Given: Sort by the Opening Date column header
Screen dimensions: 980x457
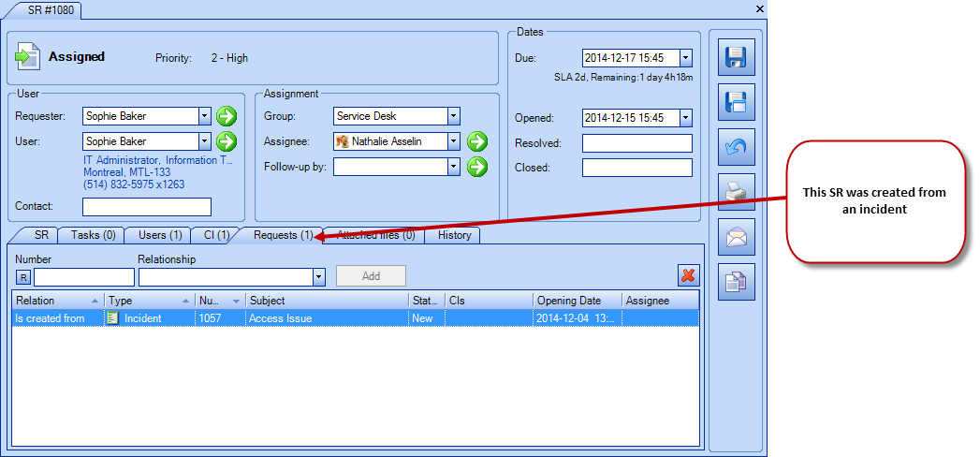Looking at the screenshot, I should [x=577, y=301].
